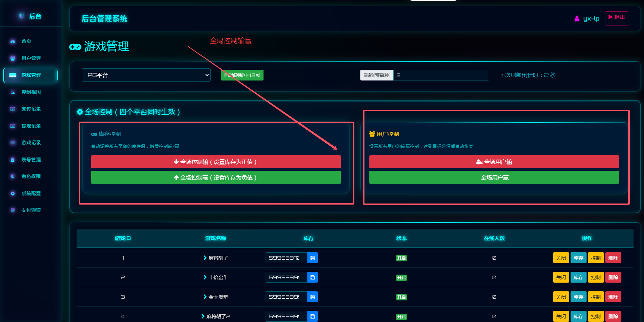This screenshot has width=644, height=322.
Task: Toggle 开启 status badge for 麻将胡了
Action: click(x=401, y=258)
